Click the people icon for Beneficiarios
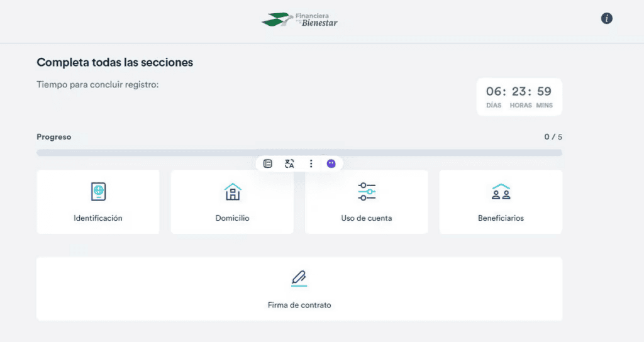Image resolution: width=644 pixels, height=342 pixels. point(501,192)
